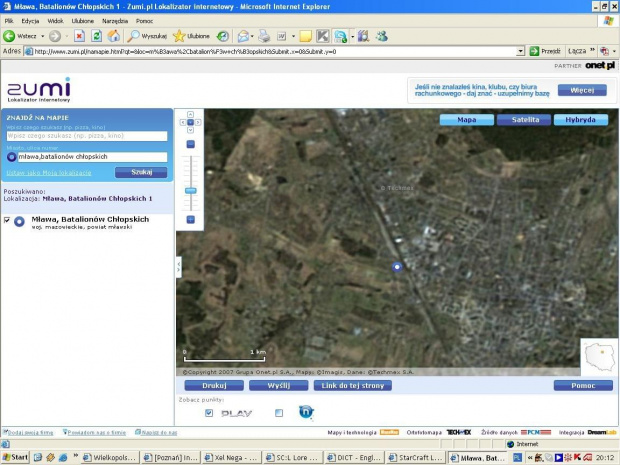Viewport: 620px width, 465px height.
Task: Click the Szukaj search button
Action: pos(141,172)
